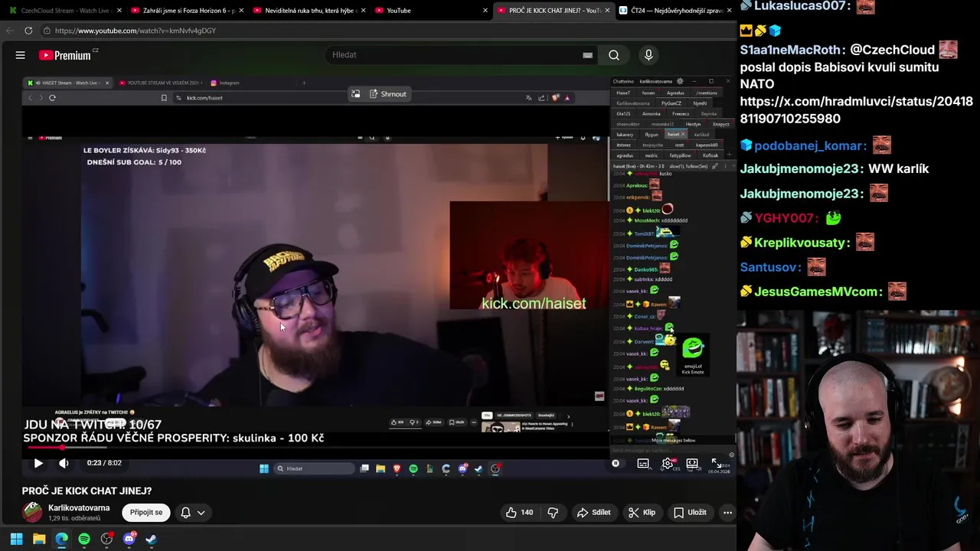Close the PROČ JE KICK CHAT JINEJ tab

[607, 11]
